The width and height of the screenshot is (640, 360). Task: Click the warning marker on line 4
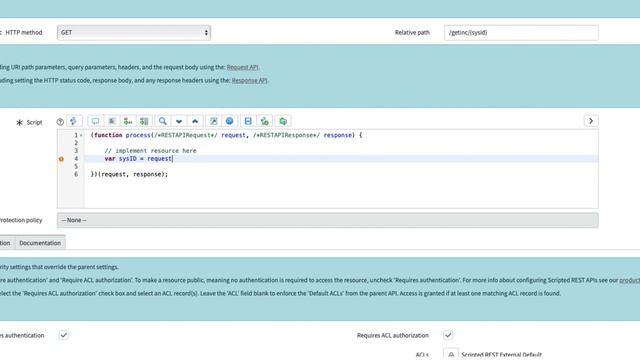(x=61, y=159)
